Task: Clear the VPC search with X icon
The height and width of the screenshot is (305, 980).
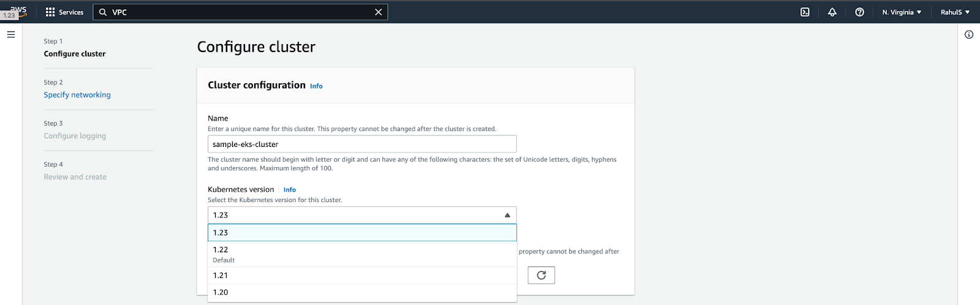Action: pyautogui.click(x=379, y=12)
